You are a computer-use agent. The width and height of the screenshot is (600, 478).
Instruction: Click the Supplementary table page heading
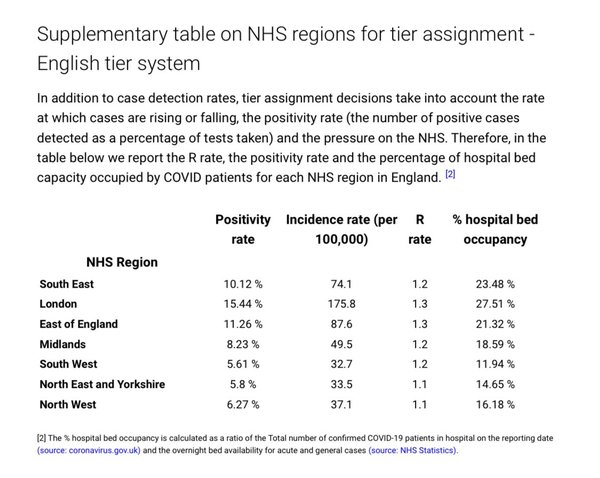click(x=285, y=49)
